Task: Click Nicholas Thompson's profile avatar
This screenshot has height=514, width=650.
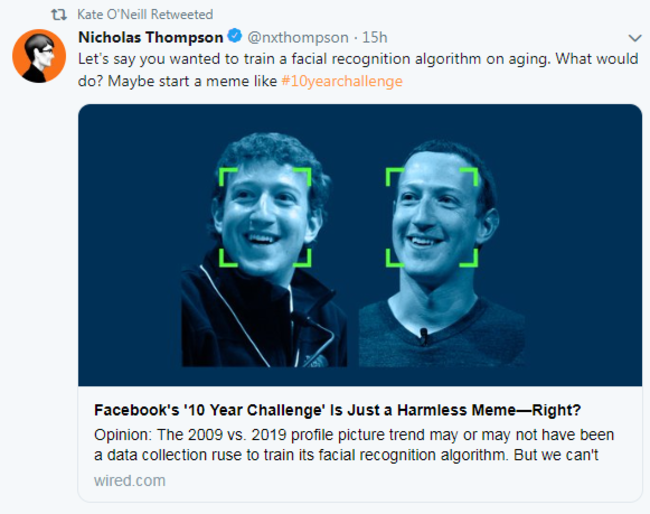Action: tap(38, 56)
